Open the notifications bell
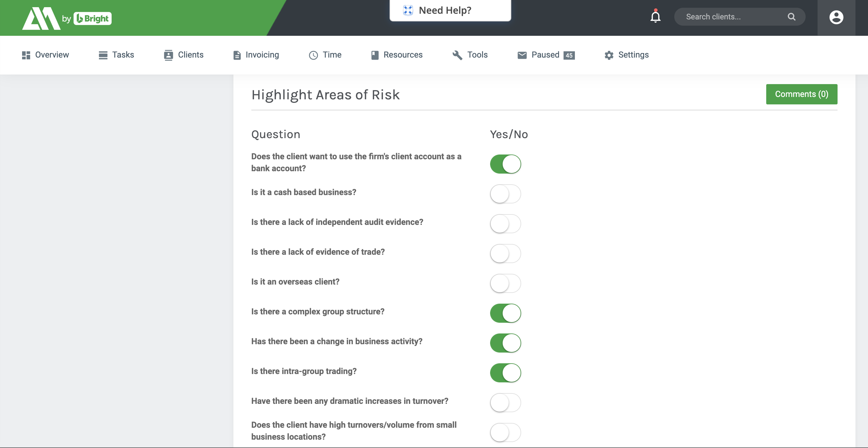 click(655, 16)
